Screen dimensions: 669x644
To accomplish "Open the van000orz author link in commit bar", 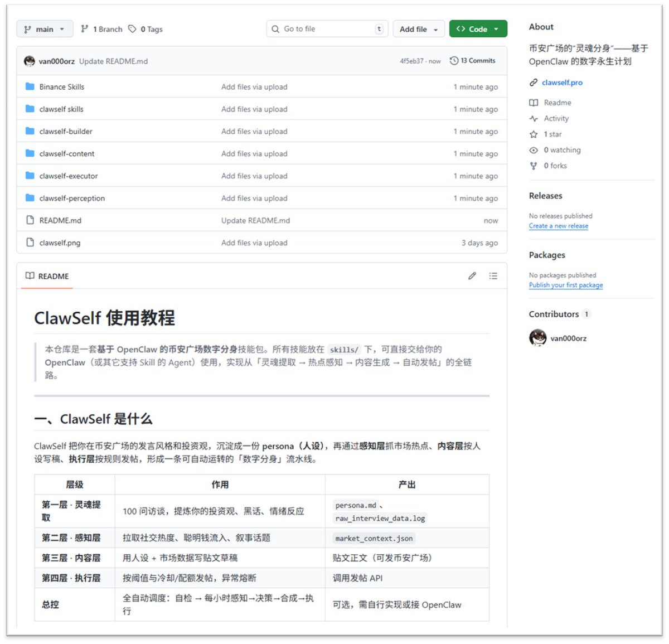I will [x=56, y=61].
